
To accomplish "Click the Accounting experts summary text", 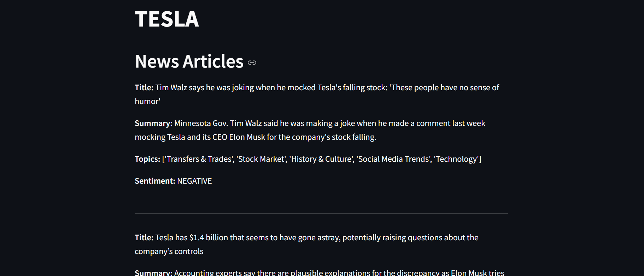I will 339,273.
